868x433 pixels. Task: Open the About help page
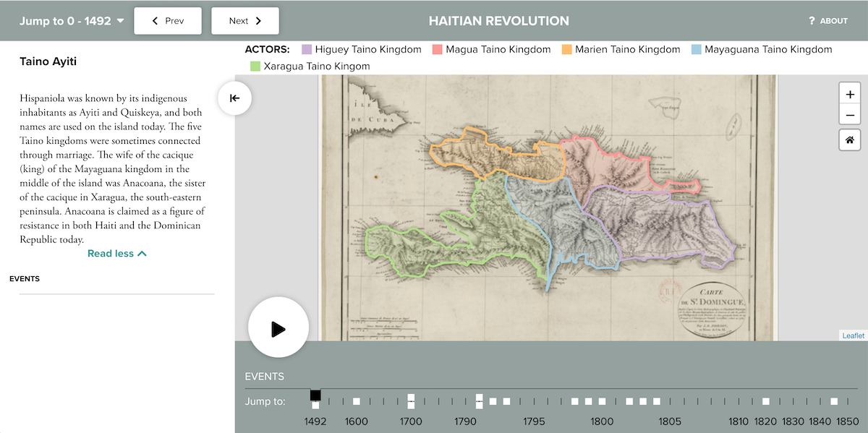coord(828,21)
